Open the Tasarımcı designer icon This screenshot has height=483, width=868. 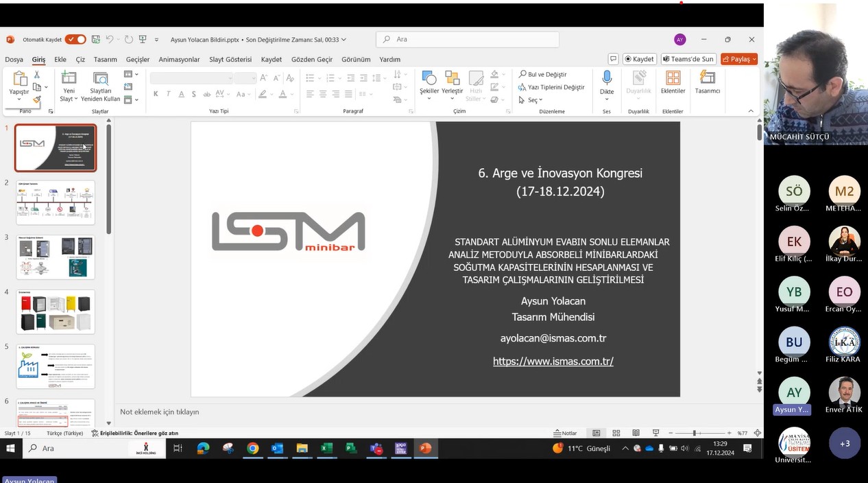pos(707,78)
